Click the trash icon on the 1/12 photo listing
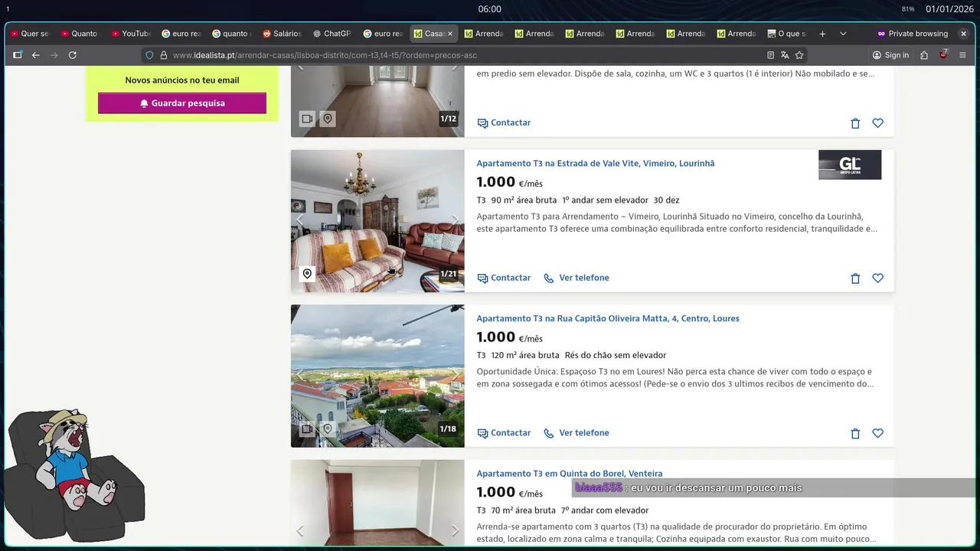Screen dimensions: 980x551 [x=855, y=123]
